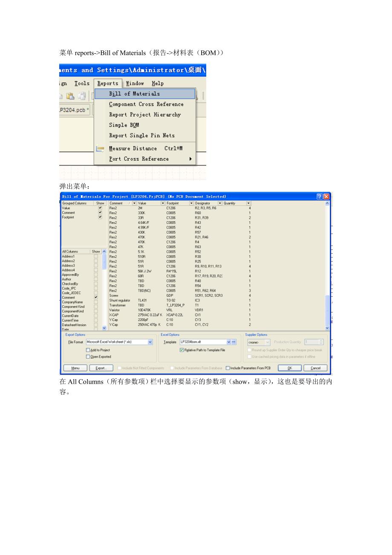Image resolution: width=392 pixels, height=555 pixels.
Task: Open the File Format dropdown
Action: (150, 342)
